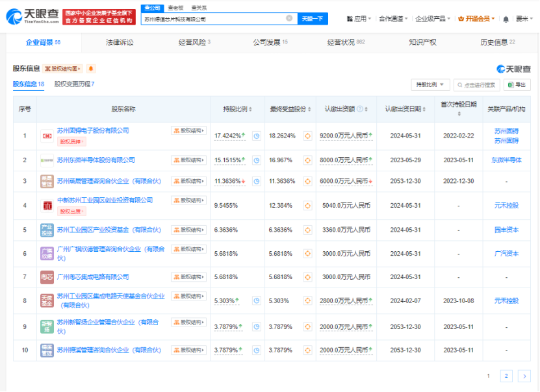Click the blue 天眼一下 search button

(310, 19)
